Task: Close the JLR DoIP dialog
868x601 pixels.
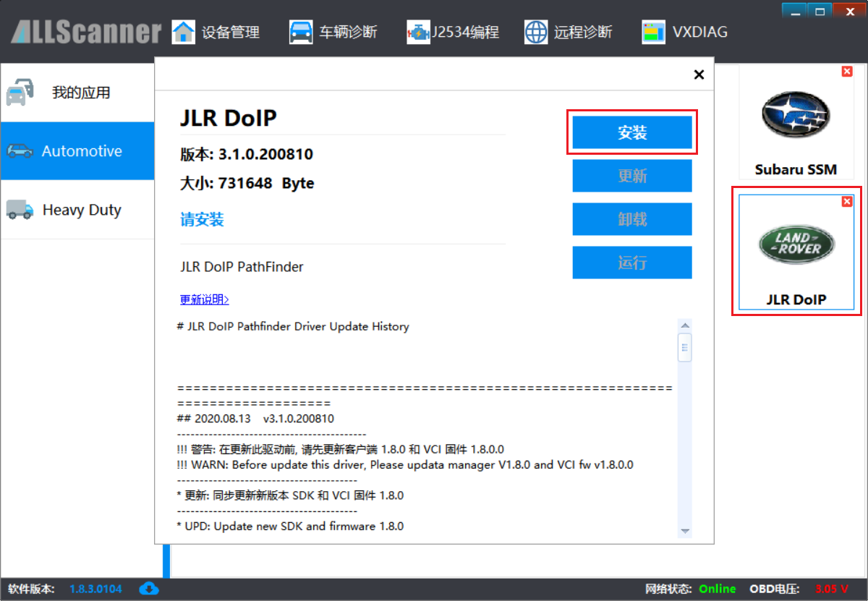Action: click(x=699, y=74)
